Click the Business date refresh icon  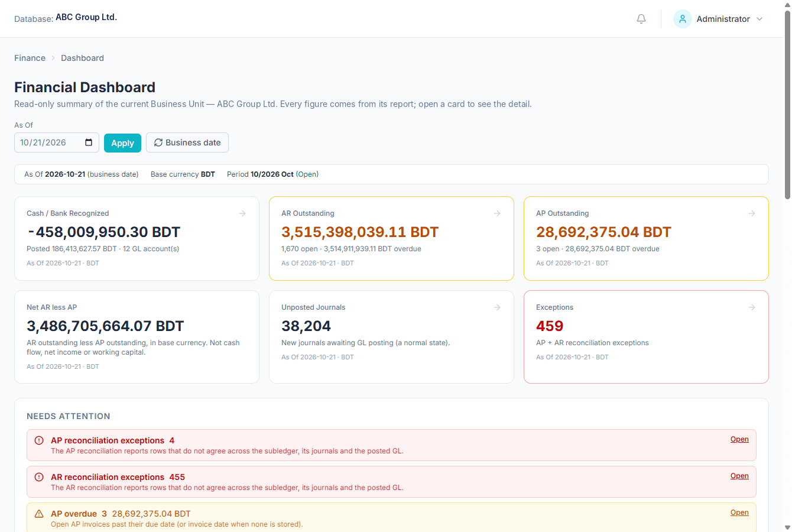click(158, 142)
